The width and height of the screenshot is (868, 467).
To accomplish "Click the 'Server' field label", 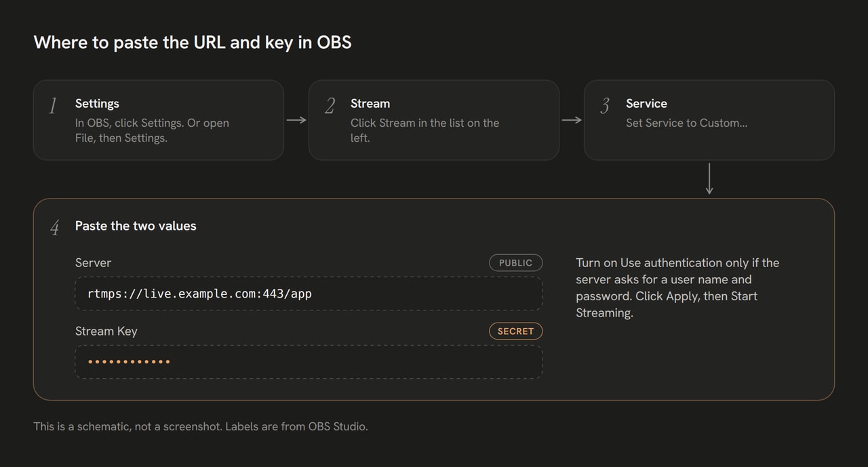I will (93, 263).
